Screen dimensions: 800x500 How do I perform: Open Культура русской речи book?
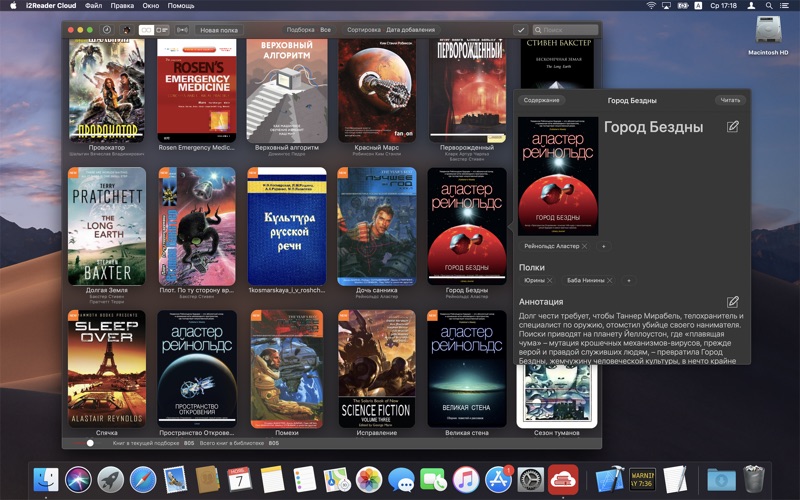287,226
